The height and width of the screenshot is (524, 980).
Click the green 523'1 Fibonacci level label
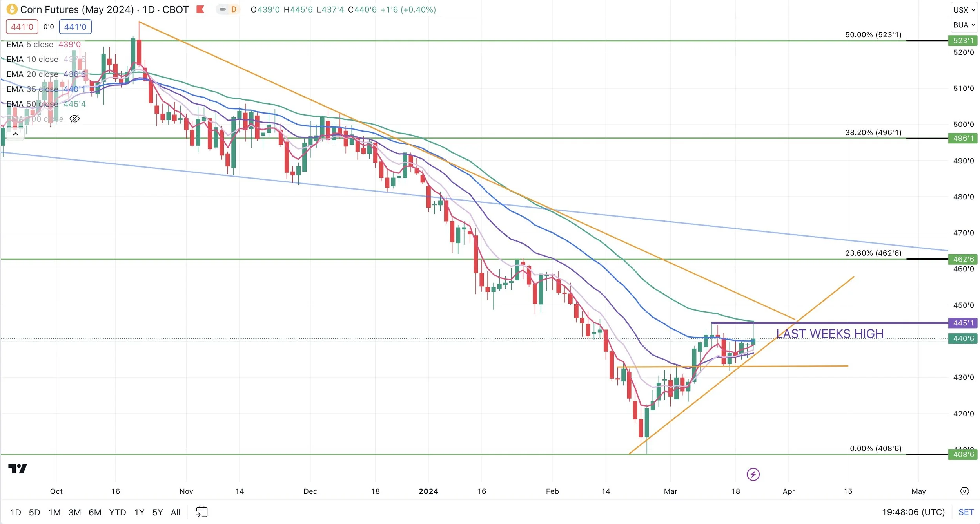click(x=963, y=40)
